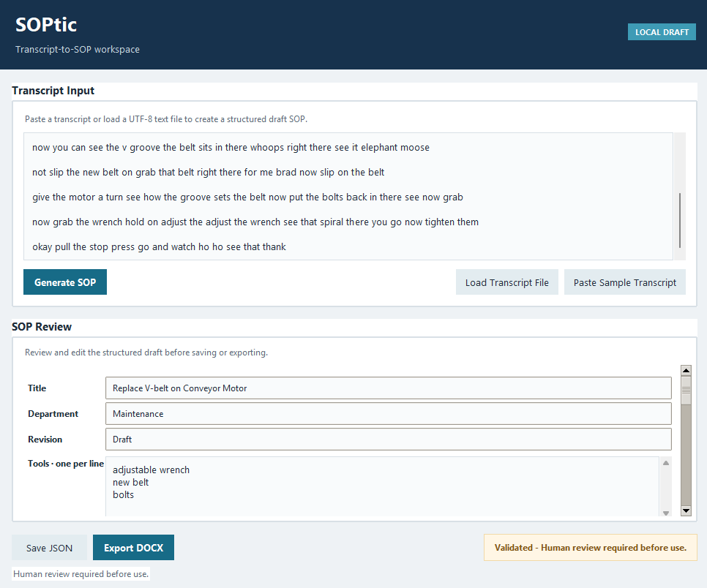Export the SOP to DOCX
Screen dimensions: 707x588
point(133,548)
